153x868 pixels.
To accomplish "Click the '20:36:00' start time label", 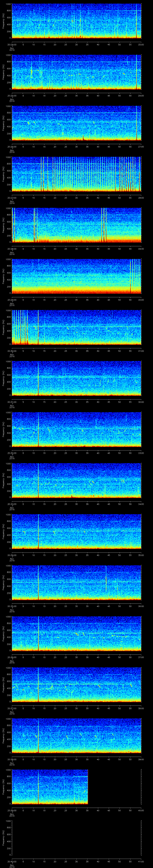I will pos(12,657).
